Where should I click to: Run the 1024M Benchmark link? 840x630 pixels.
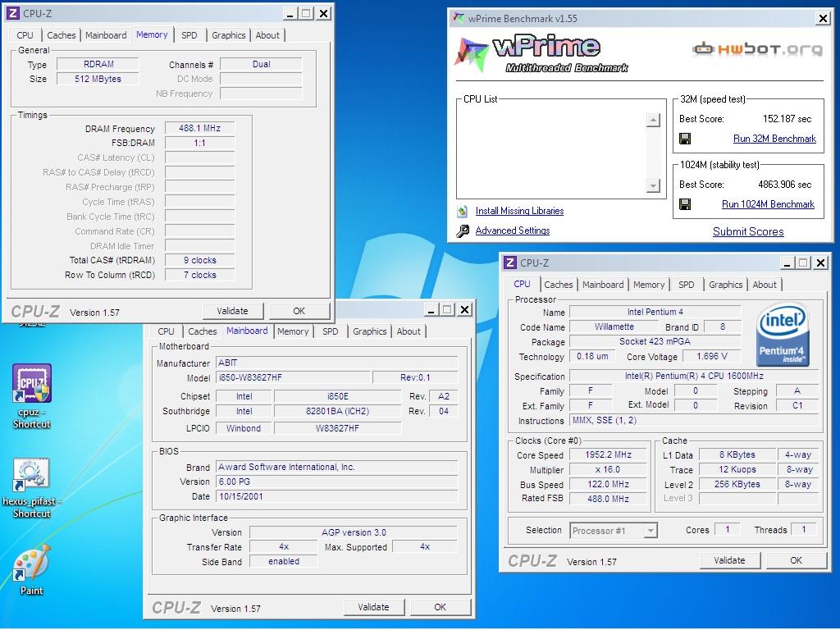768,204
